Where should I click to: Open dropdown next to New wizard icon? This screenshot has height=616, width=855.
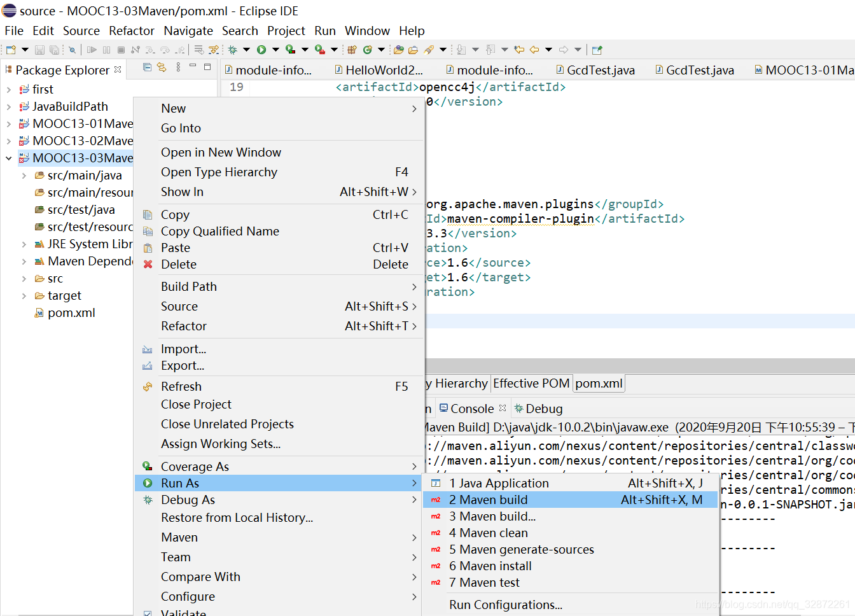point(25,50)
